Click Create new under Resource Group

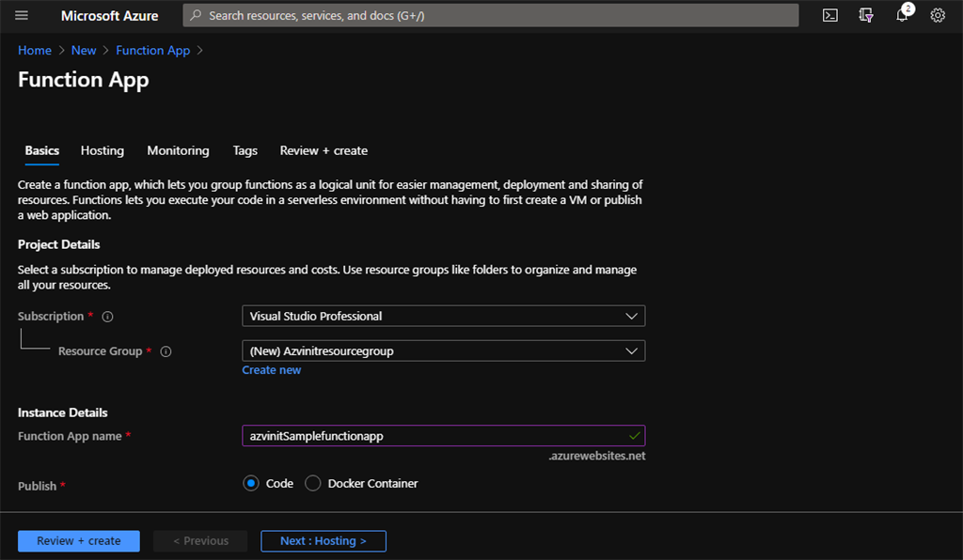pos(271,369)
